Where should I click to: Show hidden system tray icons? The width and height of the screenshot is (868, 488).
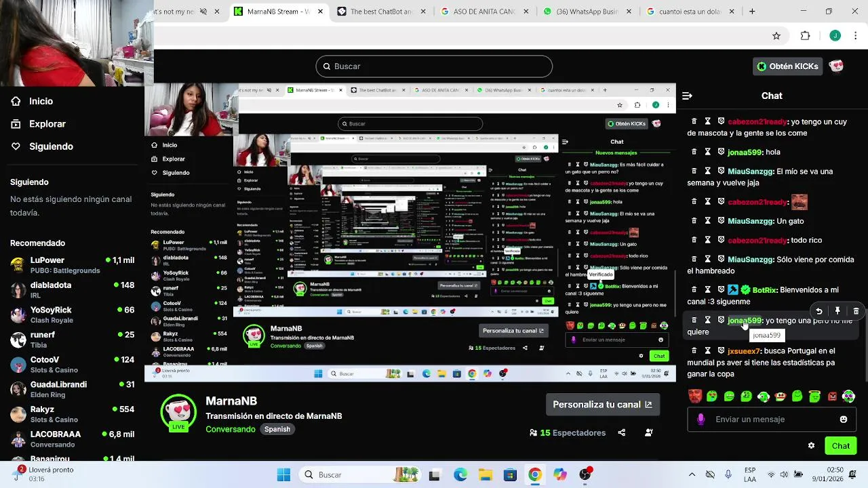[x=692, y=474]
